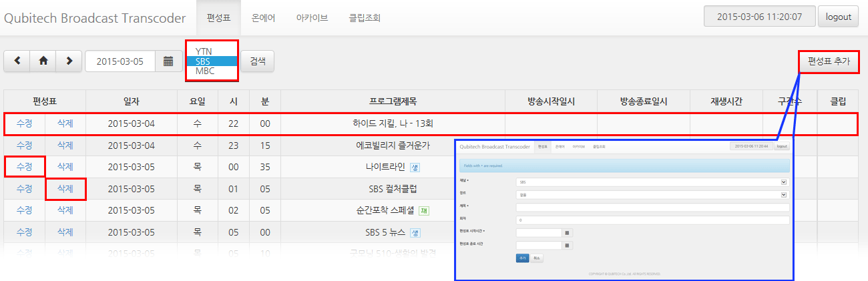Click the 취소 button in inset form
Screen dimensions: 868x281
click(x=536, y=258)
